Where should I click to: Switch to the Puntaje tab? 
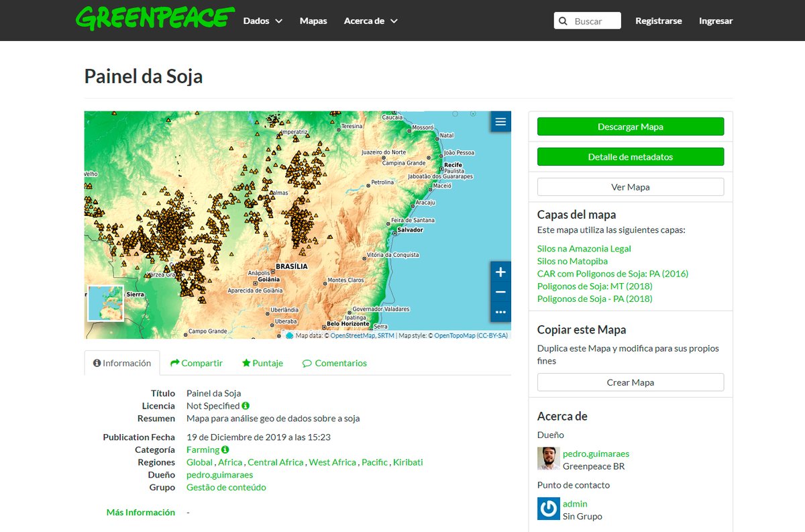coord(262,363)
